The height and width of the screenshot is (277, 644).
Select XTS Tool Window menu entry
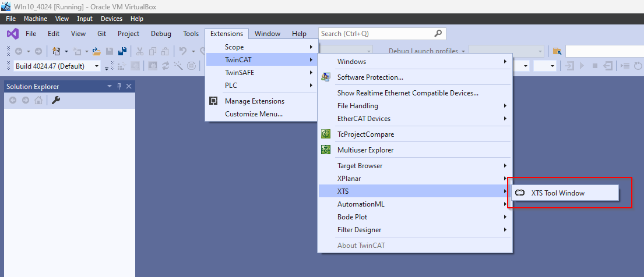tap(565, 193)
